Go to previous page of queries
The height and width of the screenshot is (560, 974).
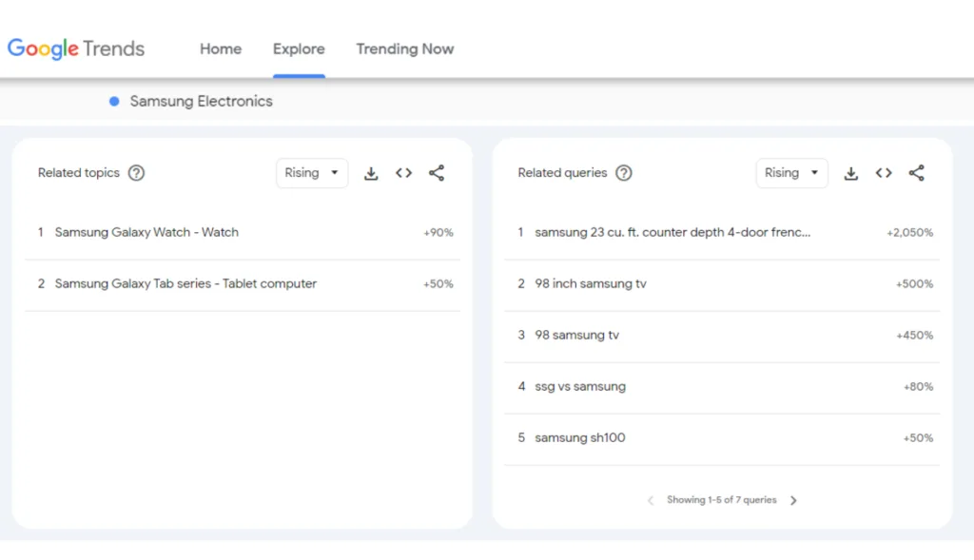point(650,499)
